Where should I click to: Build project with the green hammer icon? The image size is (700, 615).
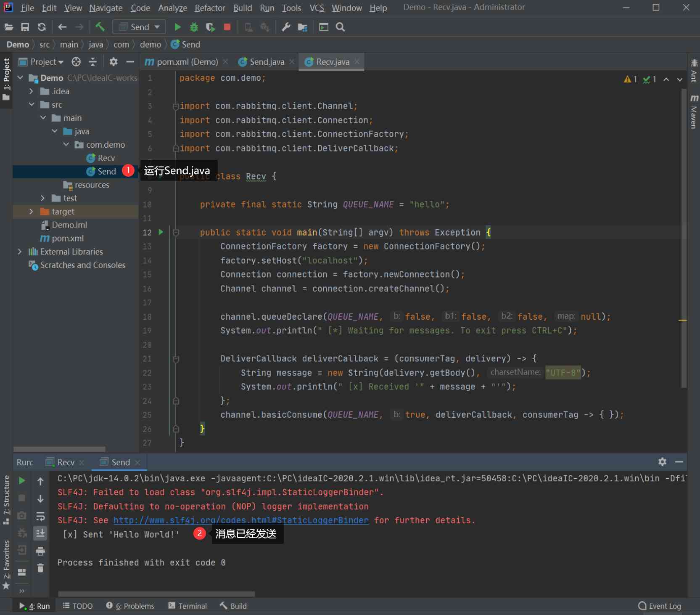point(100,27)
